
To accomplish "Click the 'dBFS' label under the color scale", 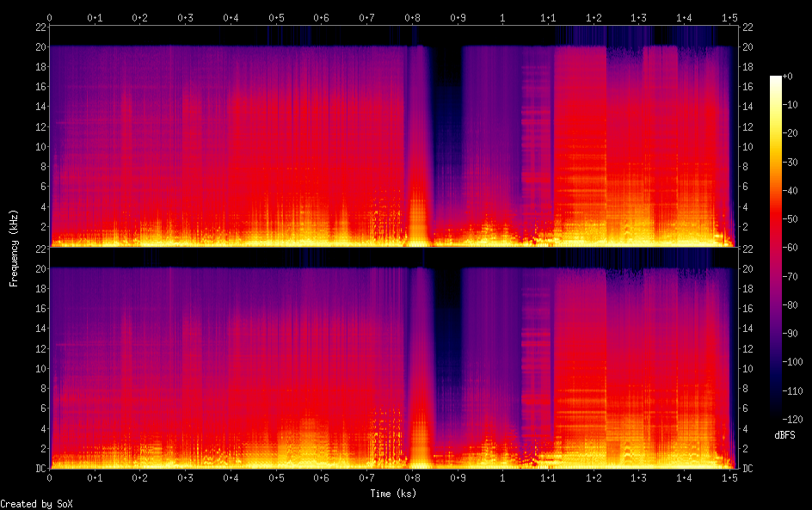I will coord(784,435).
